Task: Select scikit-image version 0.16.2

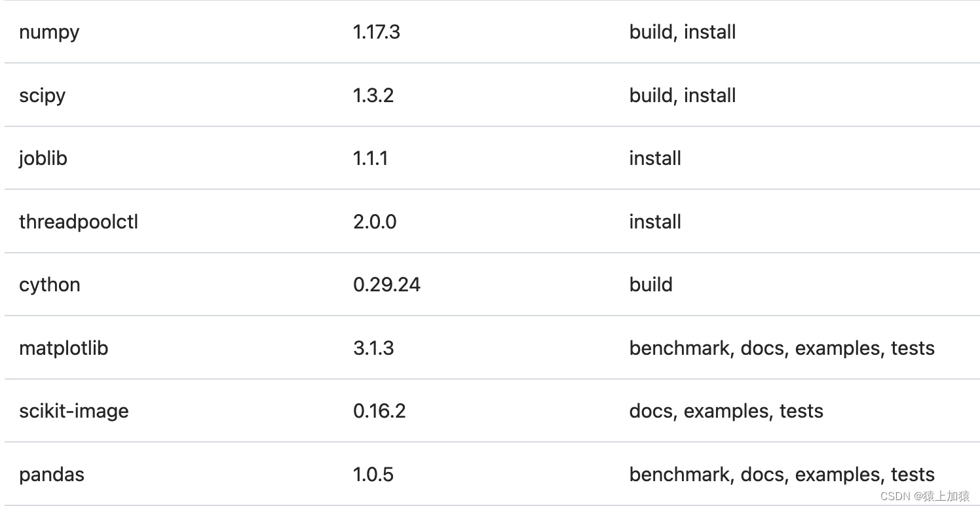Action: pyautogui.click(x=379, y=411)
